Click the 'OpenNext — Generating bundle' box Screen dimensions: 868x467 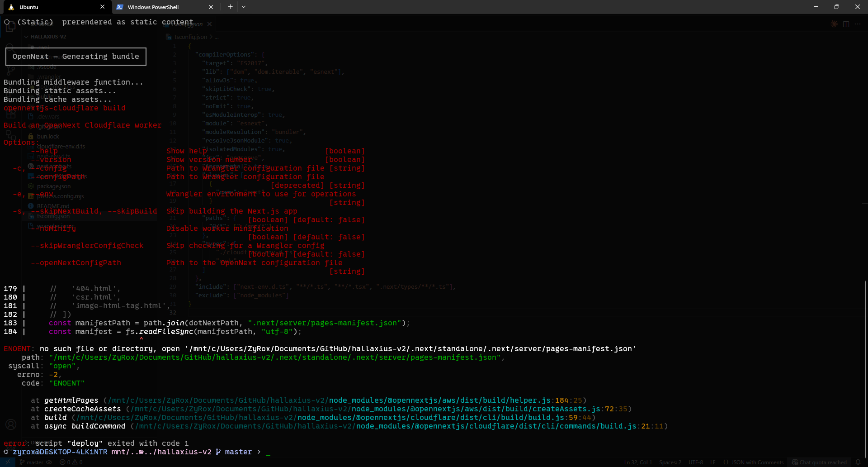tap(76, 57)
